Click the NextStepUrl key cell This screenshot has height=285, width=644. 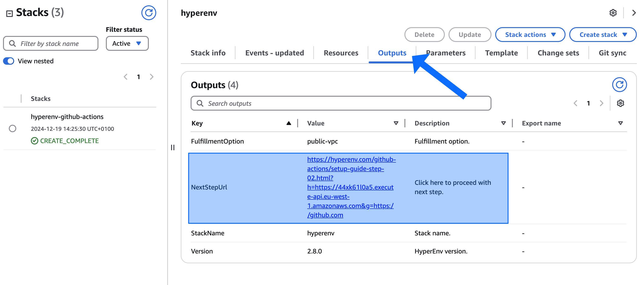(x=209, y=187)
